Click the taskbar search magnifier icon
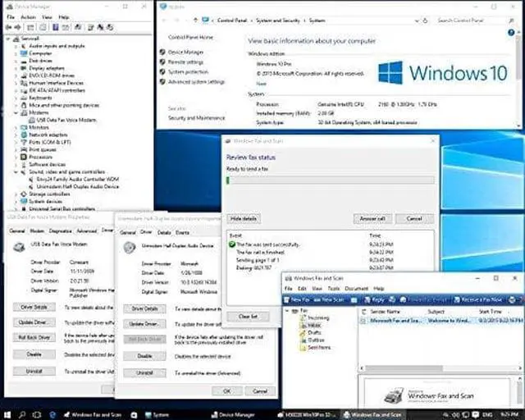Screen dimensions: 525x420 pyautogui.click(x=22, y=415)
